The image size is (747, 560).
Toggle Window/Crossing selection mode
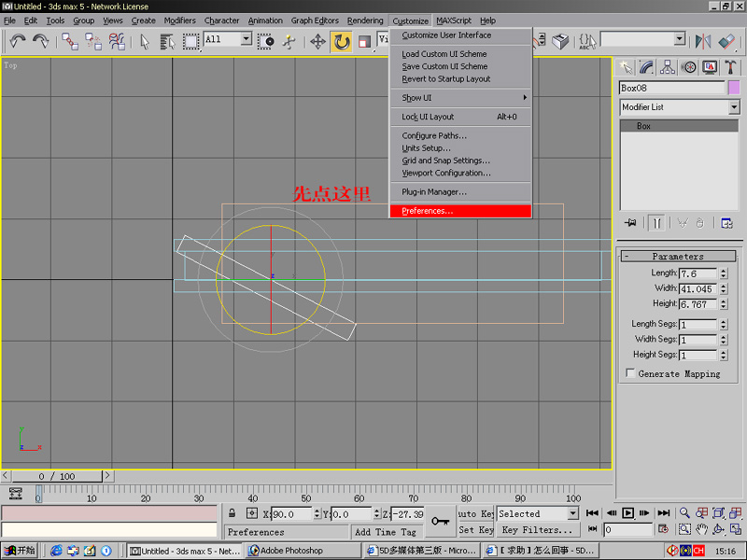(266, 41)
